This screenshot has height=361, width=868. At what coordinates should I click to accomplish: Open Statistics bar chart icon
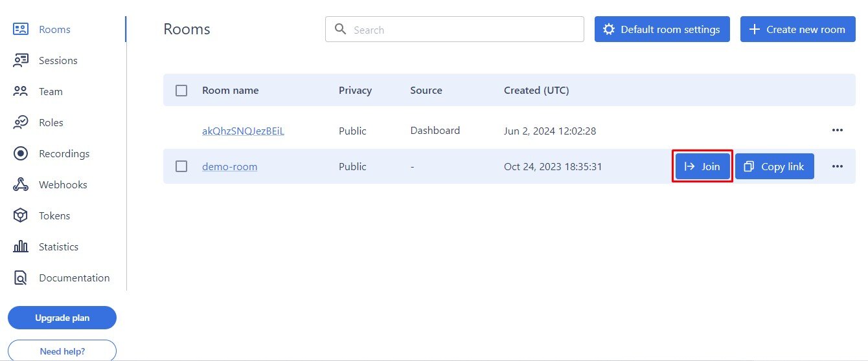[x=21, y=246]
